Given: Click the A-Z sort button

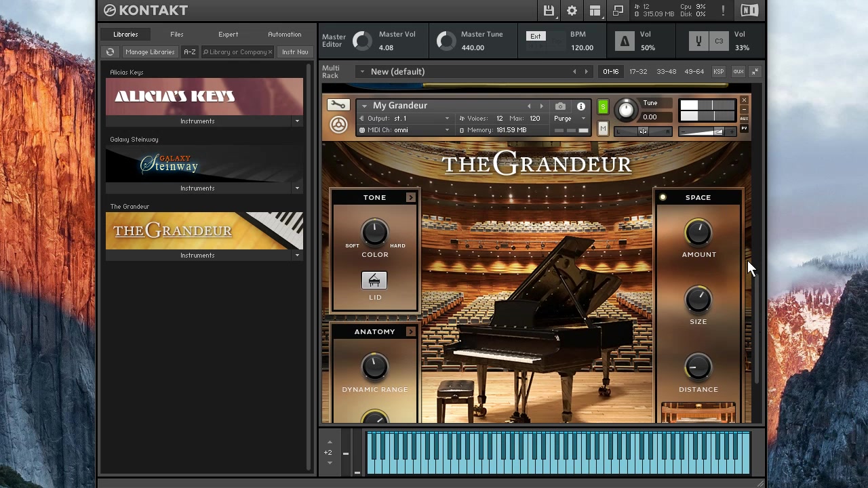Looking at the screenshot, I should click(x=189, y=52).
